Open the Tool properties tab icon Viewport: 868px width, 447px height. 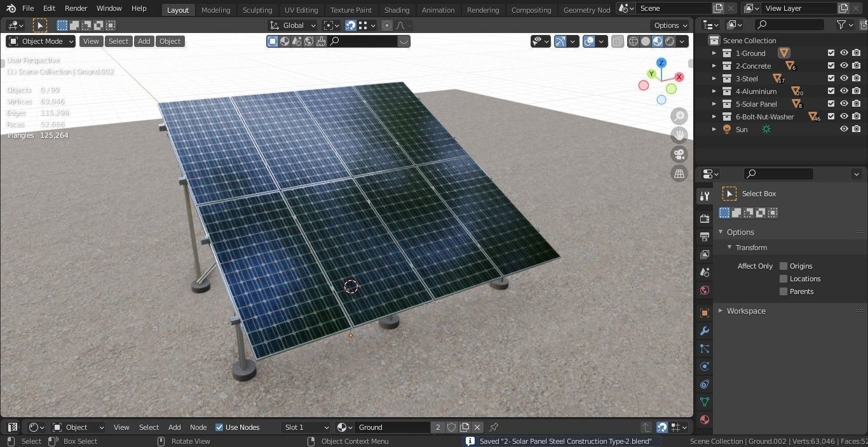[x=704, y=196]
